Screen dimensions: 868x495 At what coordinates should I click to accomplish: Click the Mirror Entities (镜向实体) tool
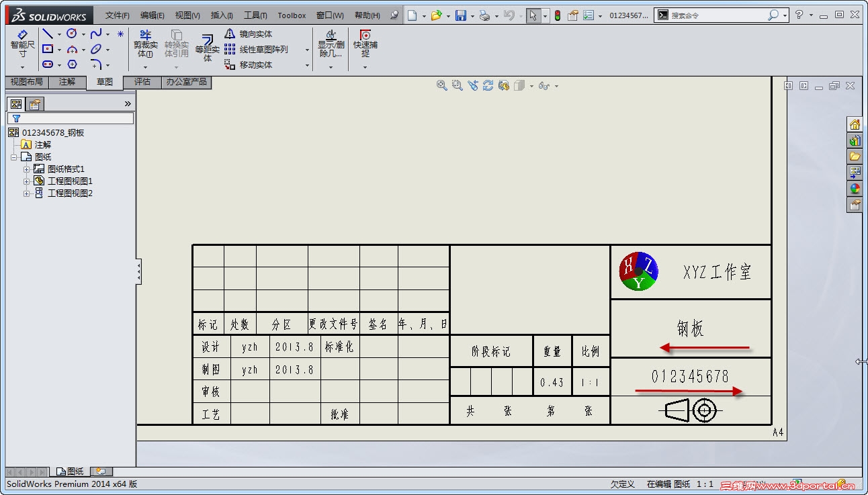(248, 34)
